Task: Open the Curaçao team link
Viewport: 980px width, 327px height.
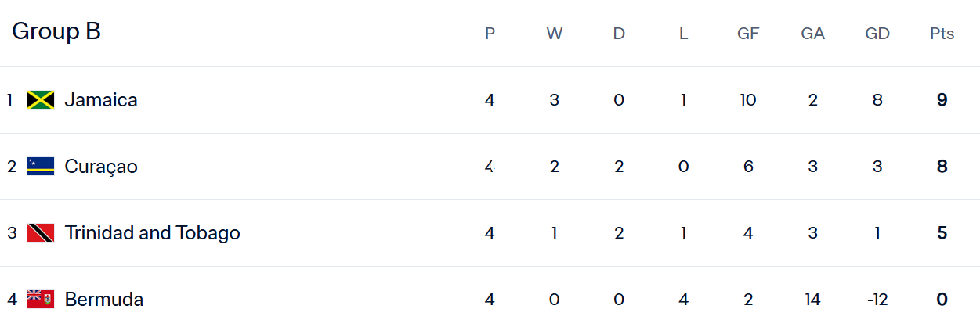Action: point(101,167)
